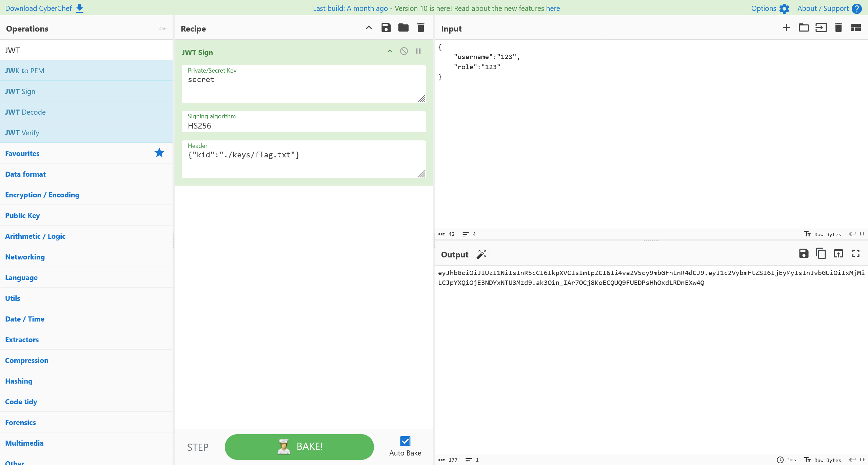Expand the Utils category
This screenshot has height=465, width=868.
pos(86,298)
